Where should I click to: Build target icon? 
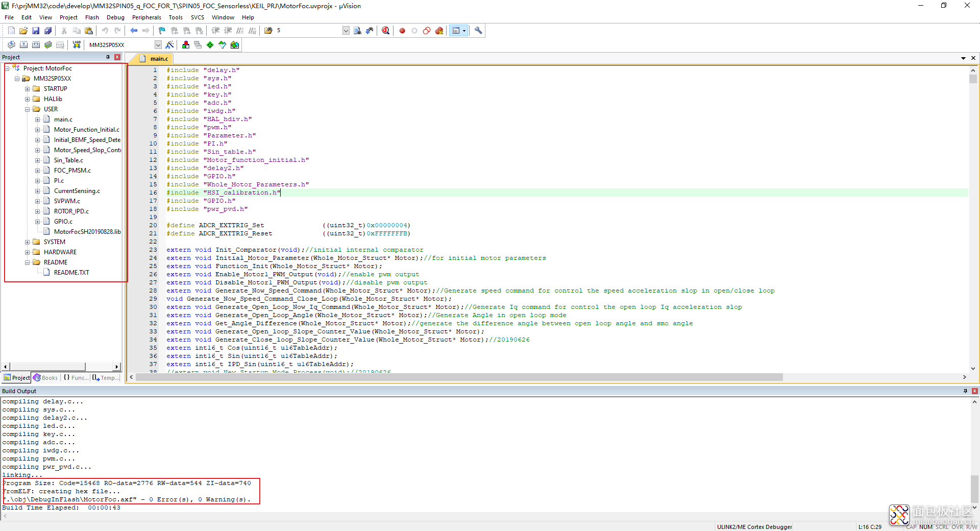(x=23, y=45)
